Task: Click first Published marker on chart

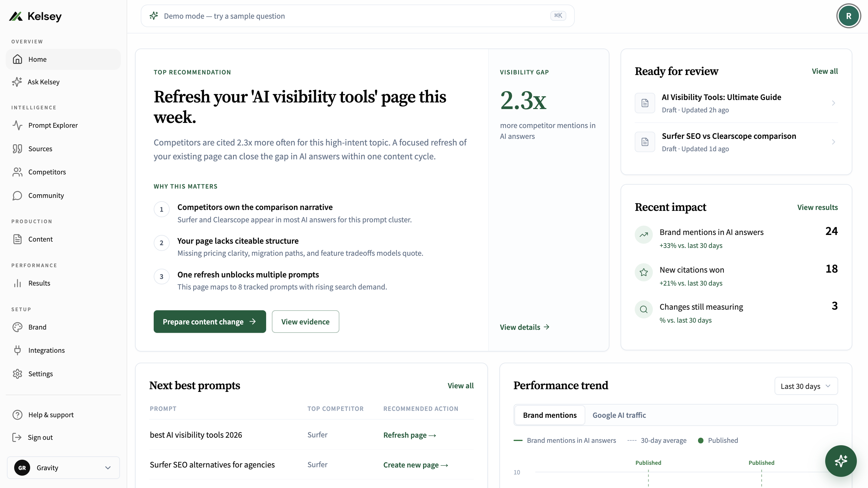Action: (648, 463)
